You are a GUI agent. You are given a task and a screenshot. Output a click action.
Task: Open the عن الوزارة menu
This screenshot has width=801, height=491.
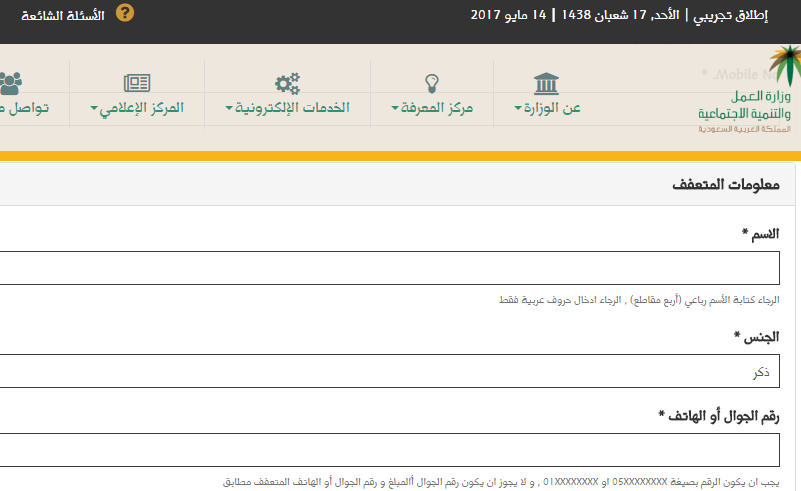coord(552,108)
